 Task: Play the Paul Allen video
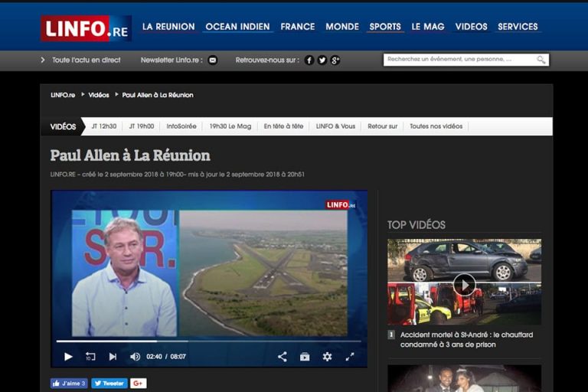pyautogui.click(x=68, y=356)
